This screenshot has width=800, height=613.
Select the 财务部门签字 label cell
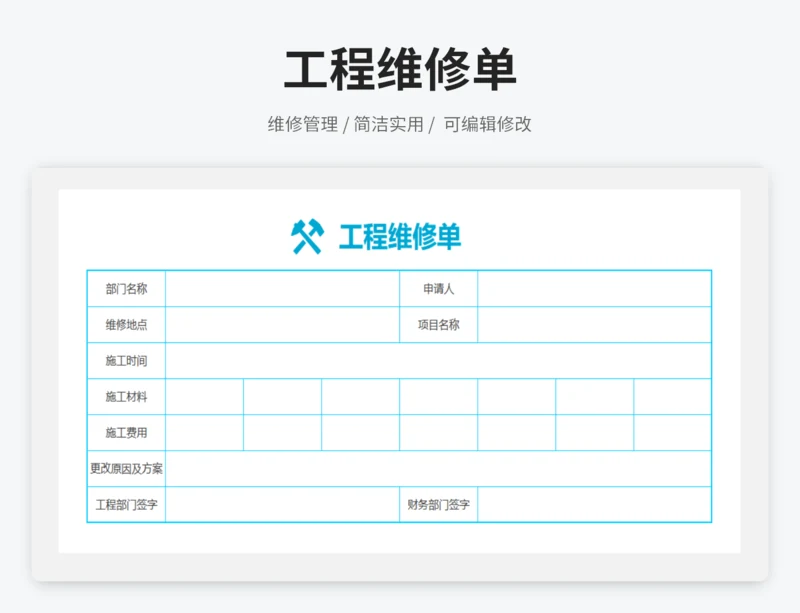coord(439,505)
